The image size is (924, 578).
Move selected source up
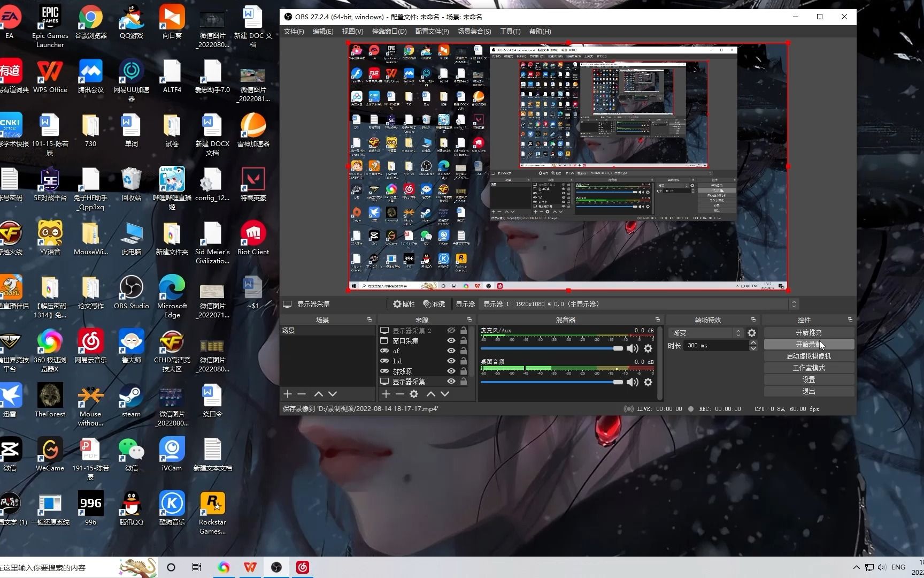coord(431,394)
